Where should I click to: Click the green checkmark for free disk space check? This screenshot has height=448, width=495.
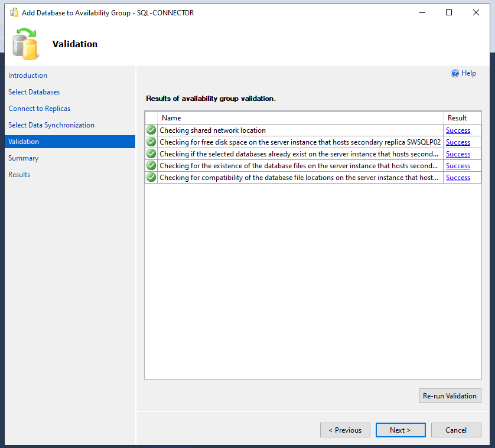tap(151, 142)
